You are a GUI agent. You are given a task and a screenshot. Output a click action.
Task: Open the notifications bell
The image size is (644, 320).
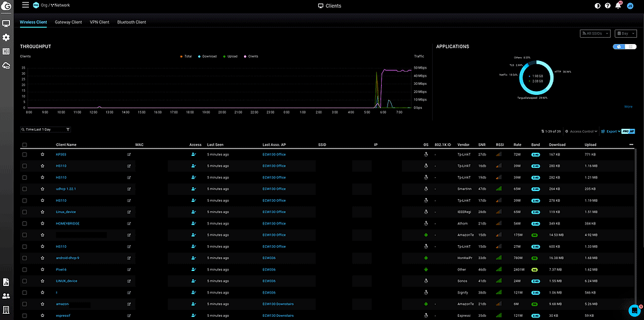click(x=618, y=6)
